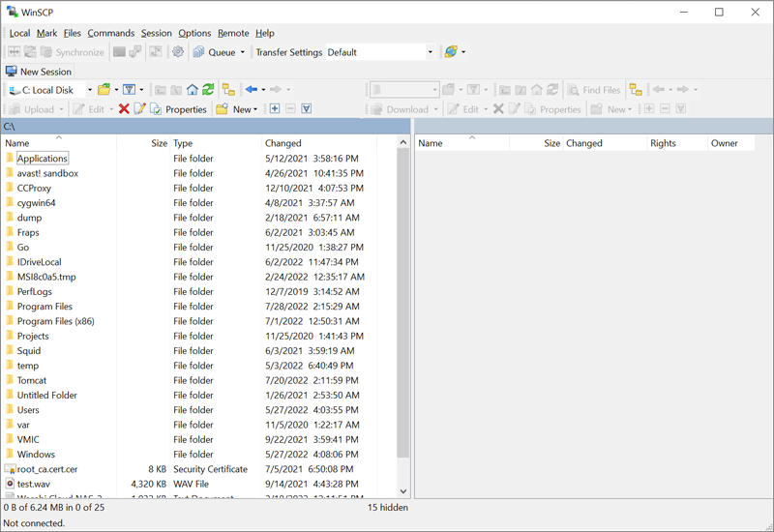The width and height of the screenshot is (774, 532).
Task: Click the local Properties button
Action: tap(178, 109)
